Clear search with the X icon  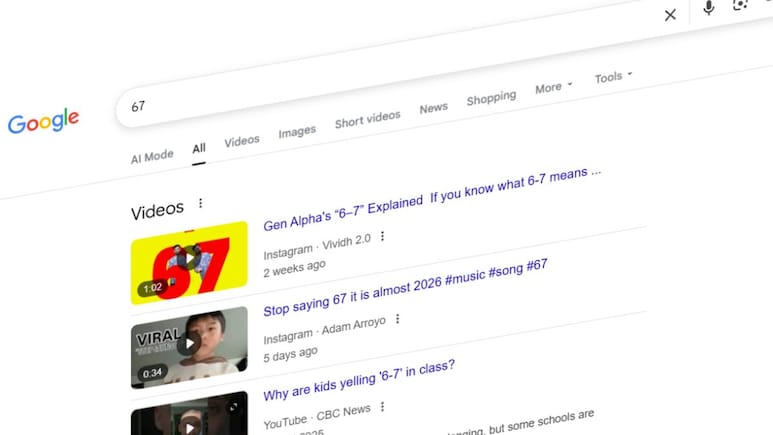[670, 14]
